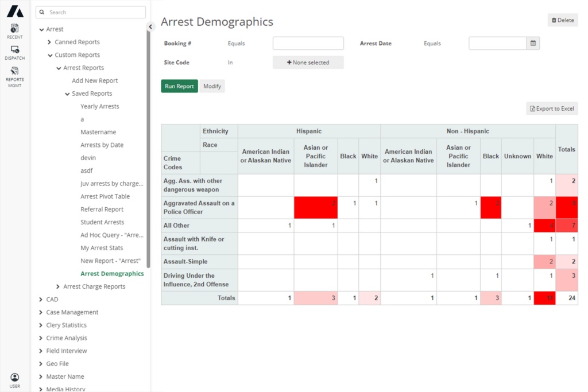Click the Run Report button
The height and width of the screenshot is (392, 588).
pyautogui.click(x=179, y=86)
